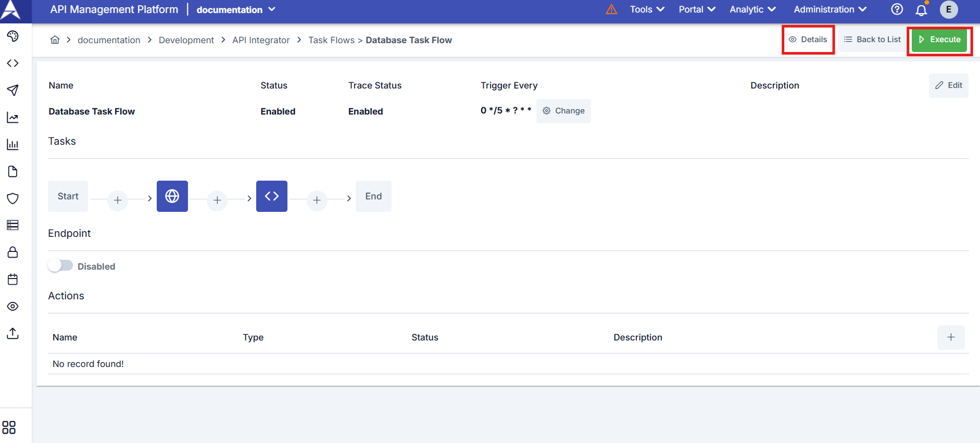Click the Edit button
The image size is (980, 443).
click(948, 85)
